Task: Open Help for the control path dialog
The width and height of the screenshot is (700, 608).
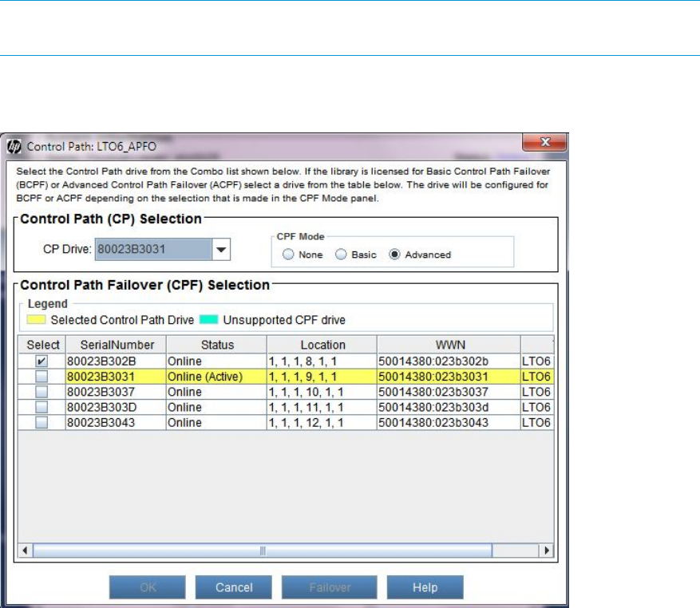Action: (425, 587)
